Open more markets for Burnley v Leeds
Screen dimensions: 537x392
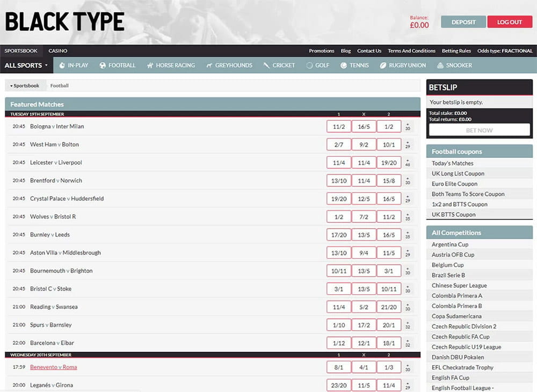(408, 235)
